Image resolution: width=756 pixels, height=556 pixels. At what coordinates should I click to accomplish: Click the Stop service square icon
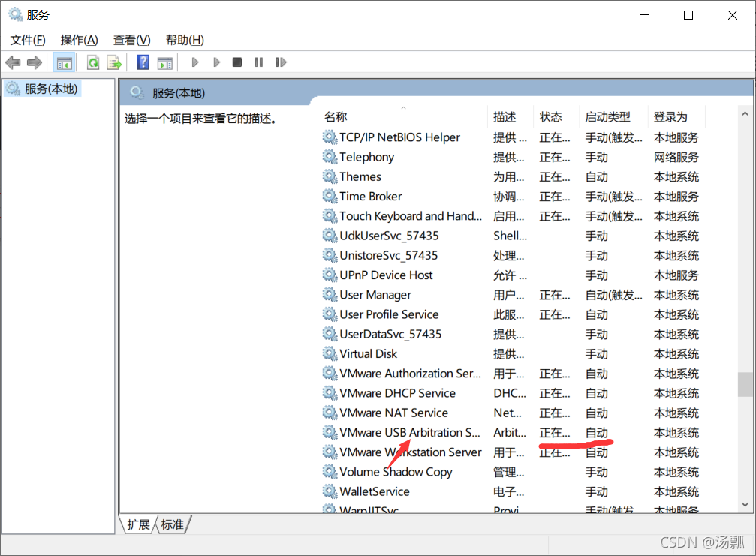click(236, 62)
